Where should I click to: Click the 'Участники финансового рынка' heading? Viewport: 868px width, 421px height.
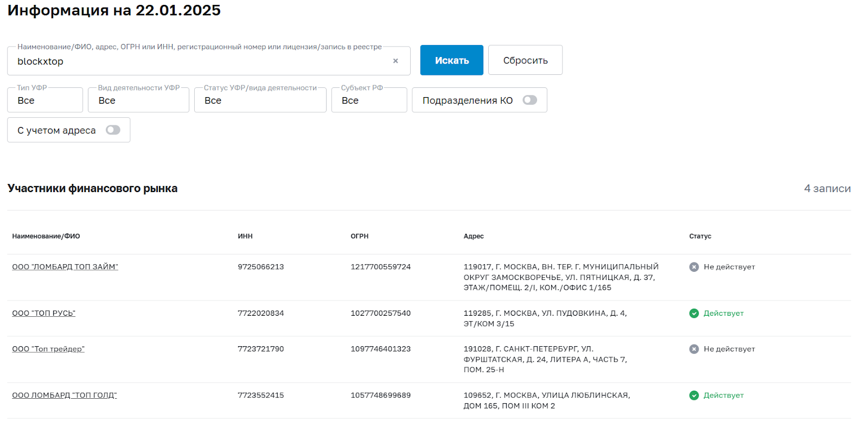coord(93,188)
